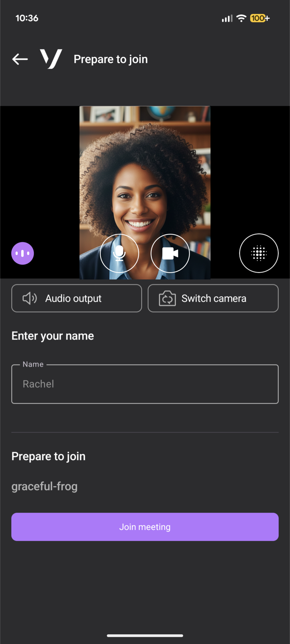Open the Audio output options
290x644 pixels.
[77, 298]
